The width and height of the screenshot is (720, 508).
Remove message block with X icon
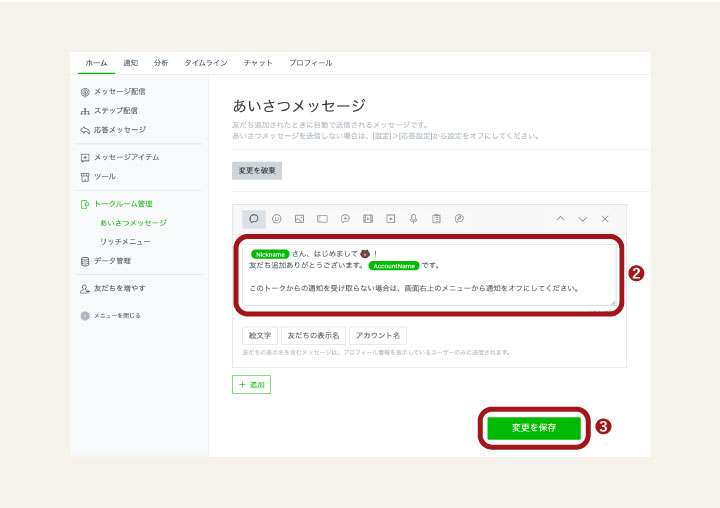coord(605,219)
